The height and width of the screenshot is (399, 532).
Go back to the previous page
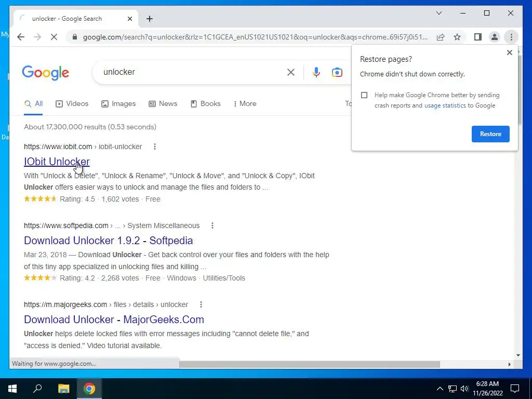coord(21,37)
